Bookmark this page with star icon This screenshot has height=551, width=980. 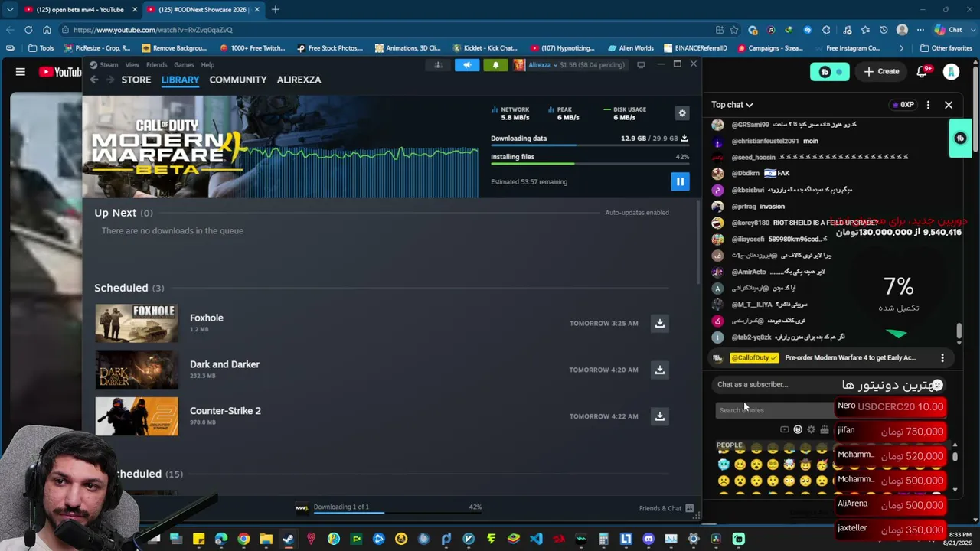(734, 30)
